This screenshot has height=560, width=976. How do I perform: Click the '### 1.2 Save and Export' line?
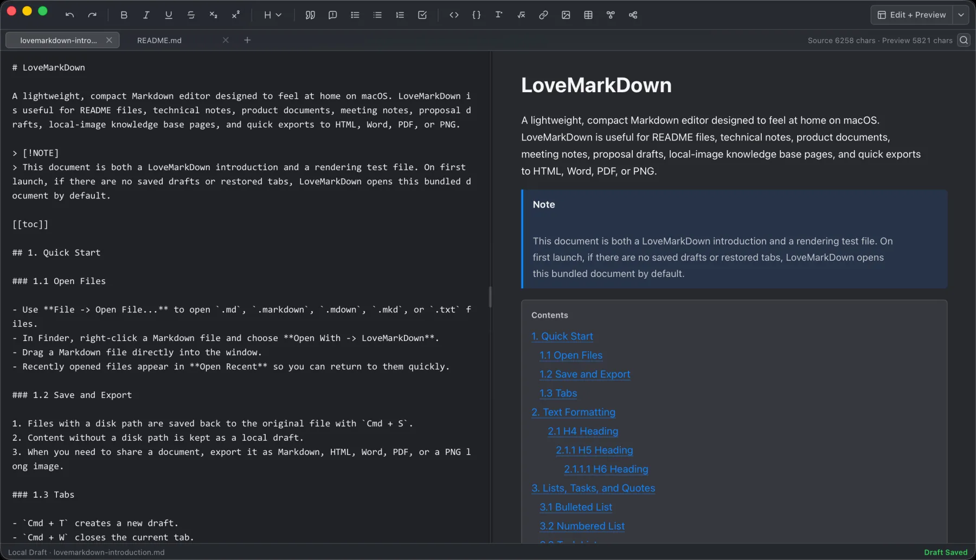coord(72,395)
